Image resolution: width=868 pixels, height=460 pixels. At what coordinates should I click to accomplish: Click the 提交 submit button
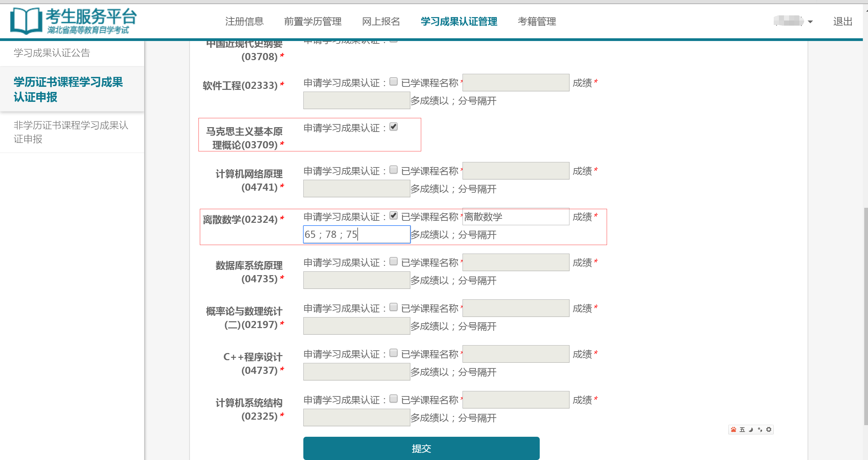[421, 448]
